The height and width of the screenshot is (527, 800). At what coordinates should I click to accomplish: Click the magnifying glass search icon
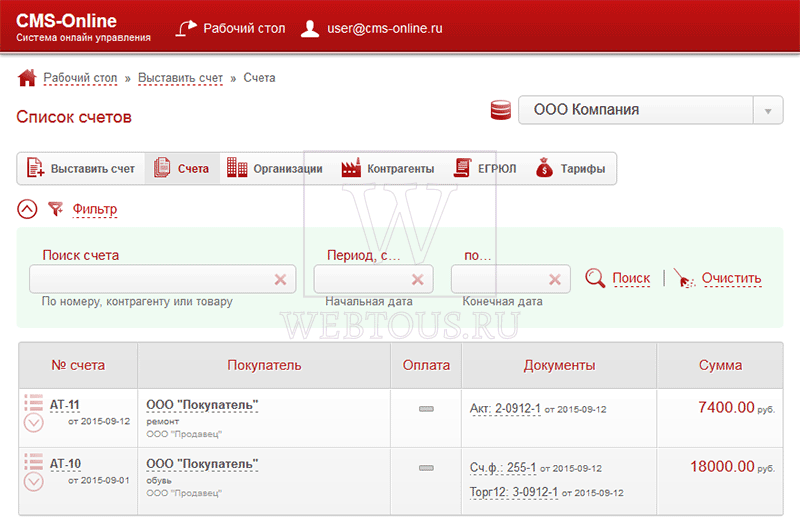[x=595, y=278]
